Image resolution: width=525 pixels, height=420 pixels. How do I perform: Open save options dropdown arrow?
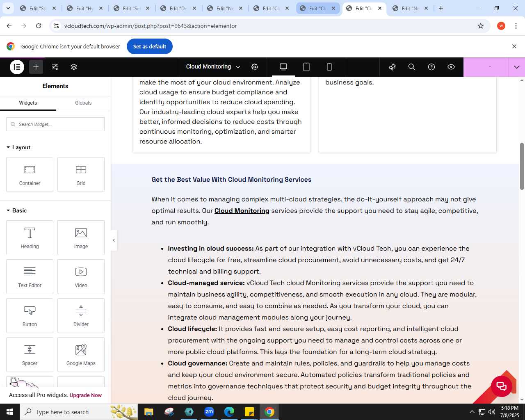coord(516,67)
